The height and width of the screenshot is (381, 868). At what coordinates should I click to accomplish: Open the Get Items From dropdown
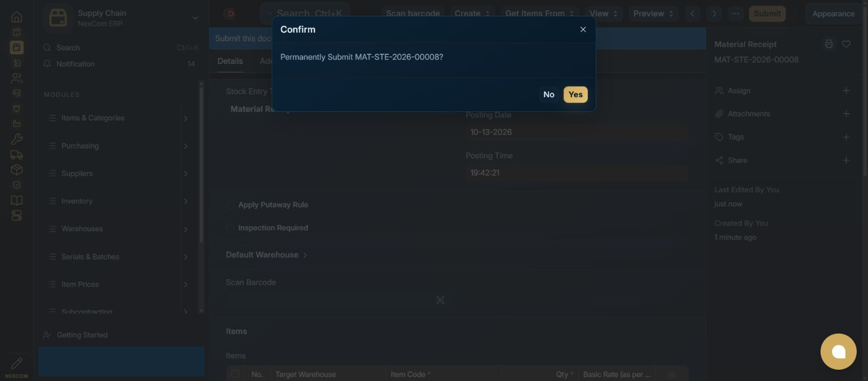(x=540, y=14)
